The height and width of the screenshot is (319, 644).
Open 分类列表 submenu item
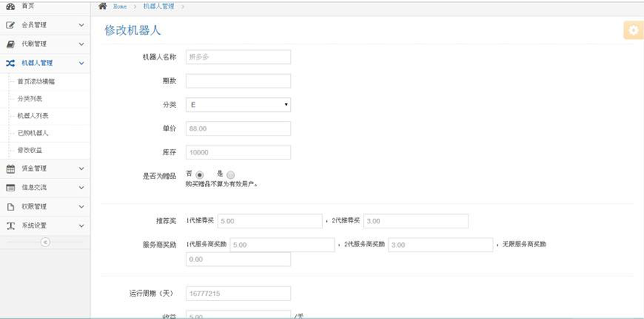click(x=30, y=99)
